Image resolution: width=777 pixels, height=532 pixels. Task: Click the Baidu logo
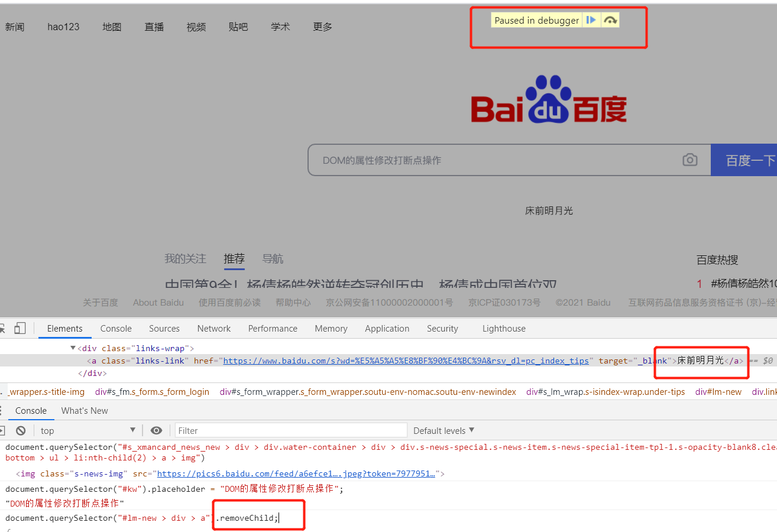(548, 99)
